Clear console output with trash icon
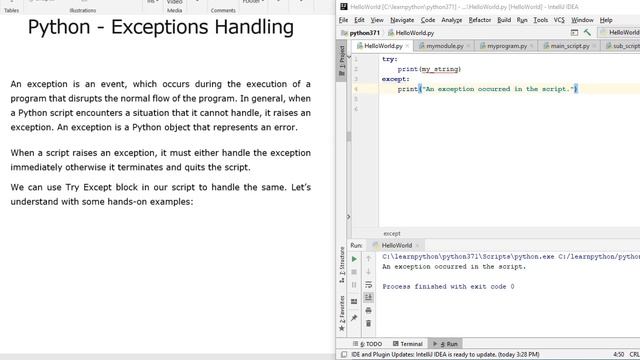Image resolution: width=640 pixels, height=360 pixels. click(x=369, y=323)
